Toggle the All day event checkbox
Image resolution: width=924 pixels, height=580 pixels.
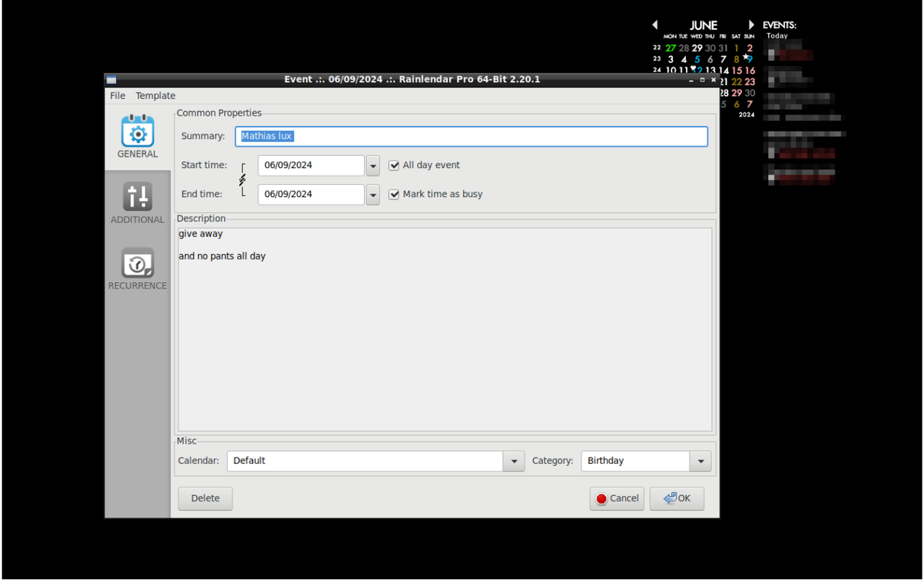(x=394, y=165)
